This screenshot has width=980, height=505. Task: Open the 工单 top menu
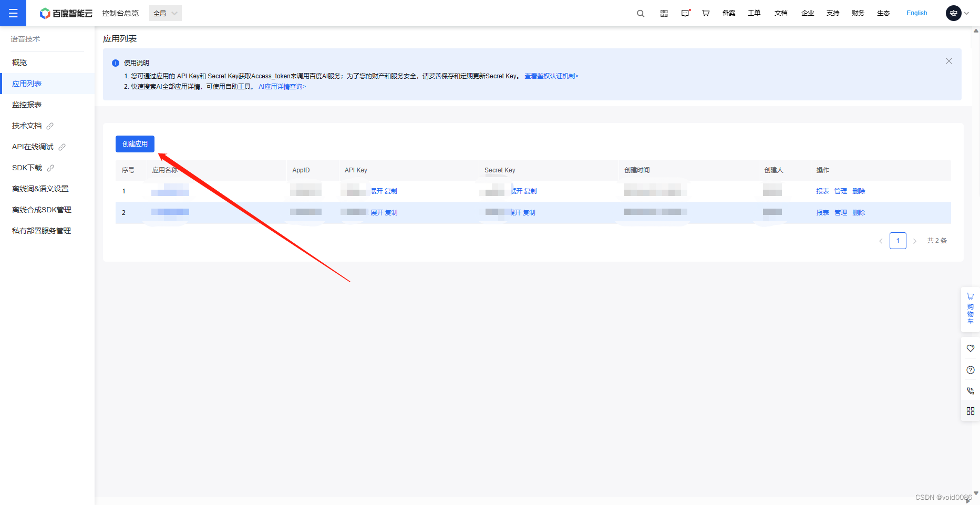point(754,13)
